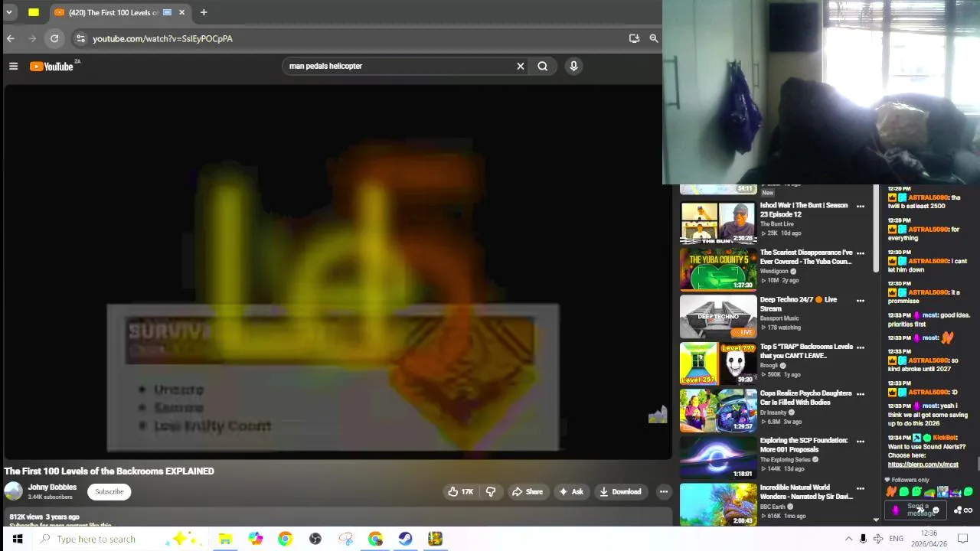Open the Windows notification center
Viewport: 980px width, 551px height.
coord(963,539)
